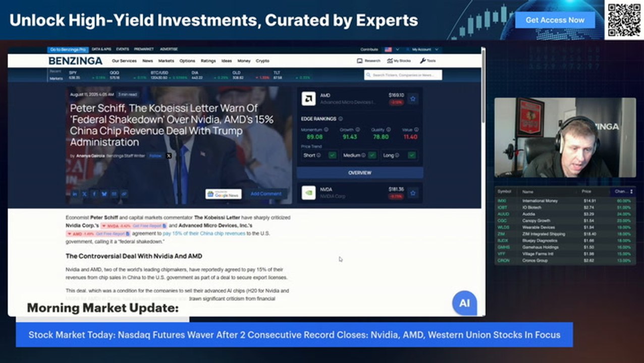This screenshot has width=644, height=363.
Task: Open the AI assistant bubble
Action: click(x=464, y=303)
